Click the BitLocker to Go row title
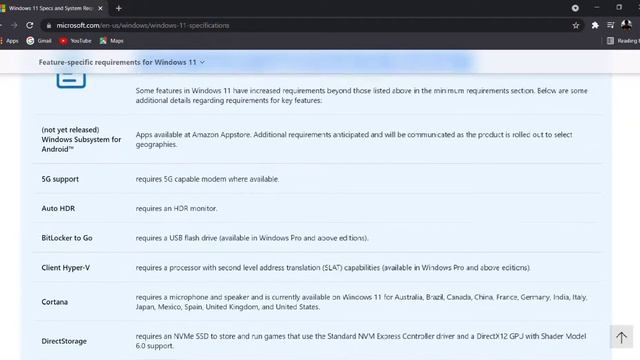 click(x=67, y=238)
